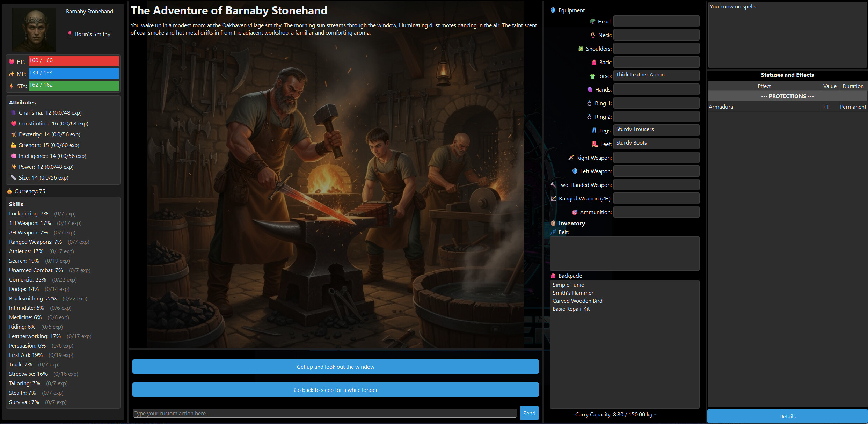This screenshot has height=424, width=868.
Task: Open the Details panel
Action: (787, 416)
